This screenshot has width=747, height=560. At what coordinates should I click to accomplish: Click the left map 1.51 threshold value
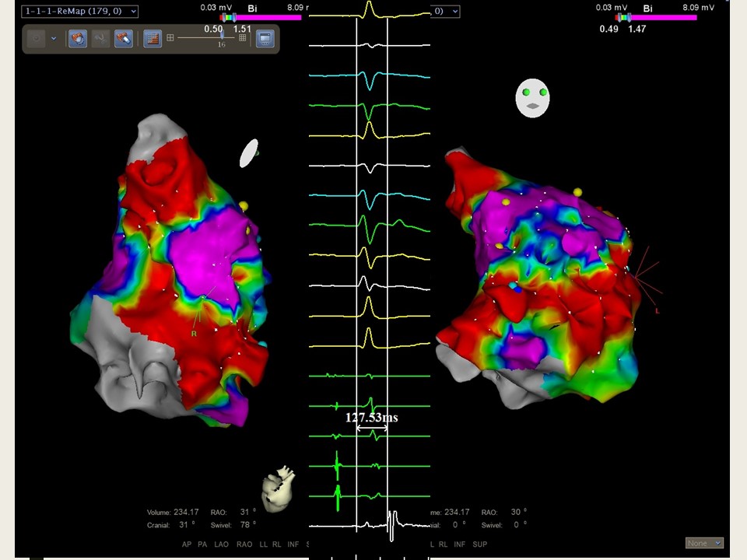(242, 29)
